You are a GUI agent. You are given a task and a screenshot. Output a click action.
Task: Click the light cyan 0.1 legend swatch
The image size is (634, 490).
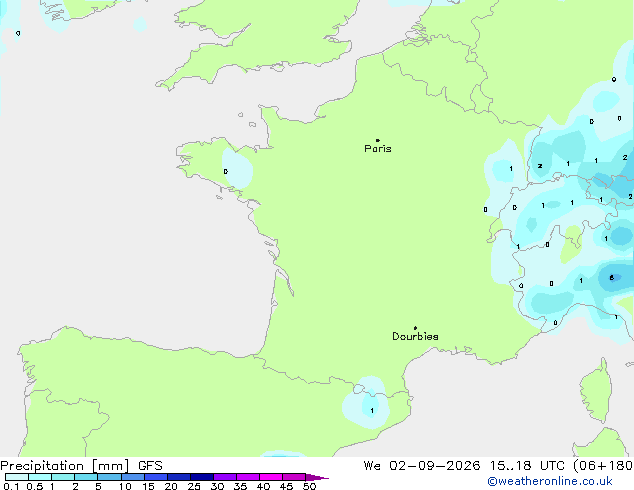coord(17,477)
